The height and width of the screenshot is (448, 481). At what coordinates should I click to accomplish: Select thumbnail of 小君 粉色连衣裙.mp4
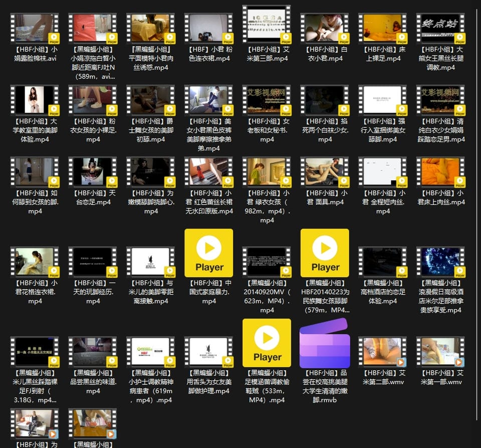(x=208, y=28)
